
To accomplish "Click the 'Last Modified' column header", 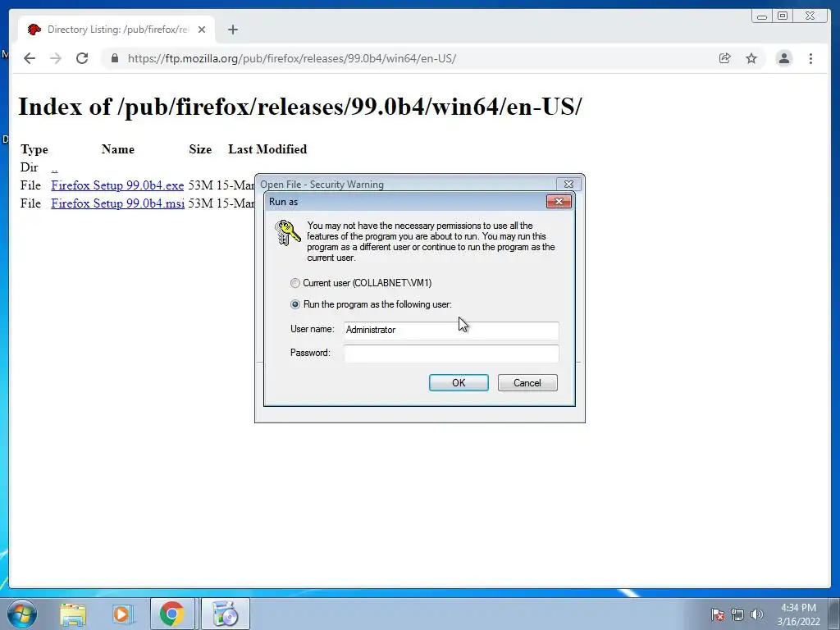I will click(267, 149).
